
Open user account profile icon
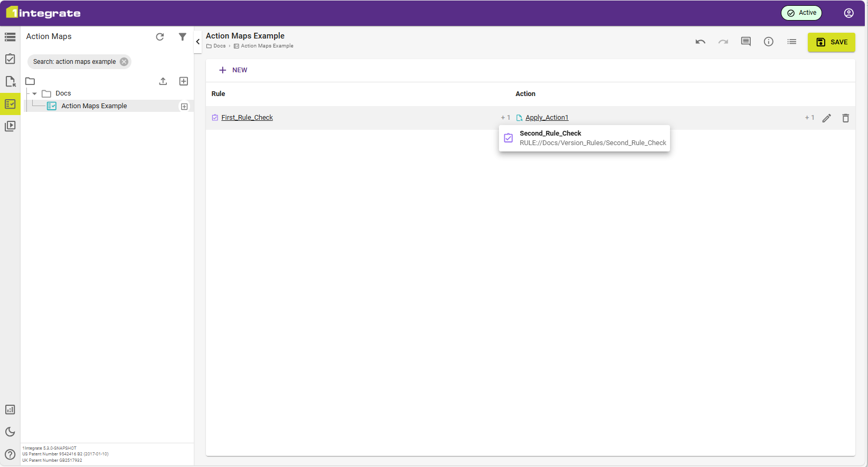coord(848,13)
